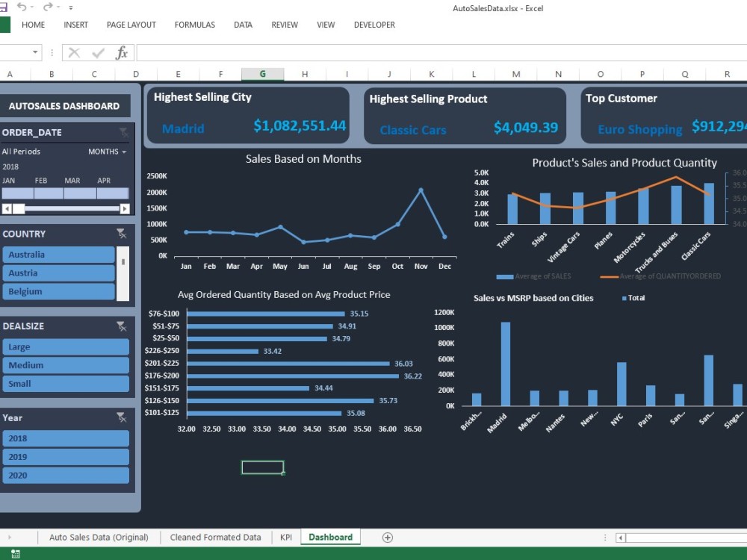Open the KPI sheet tab

pyautogui.click(x=285, y=537)
